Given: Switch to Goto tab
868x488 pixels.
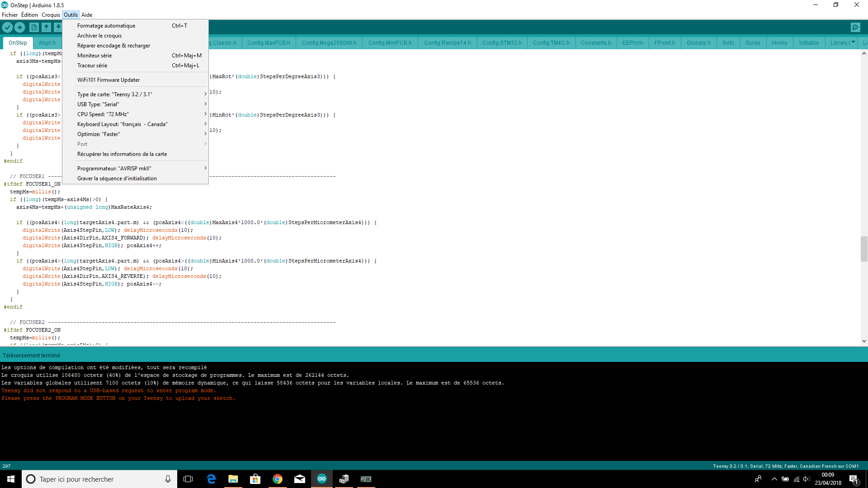Looking at the screenshot, I should pyautogui.click(x=728, y=43).
